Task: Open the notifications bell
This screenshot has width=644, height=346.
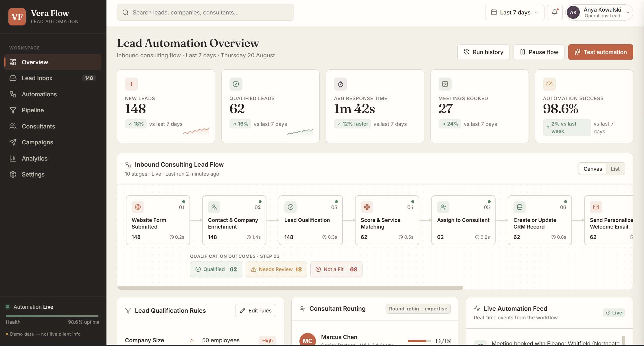Action: (x=555, y=12)
